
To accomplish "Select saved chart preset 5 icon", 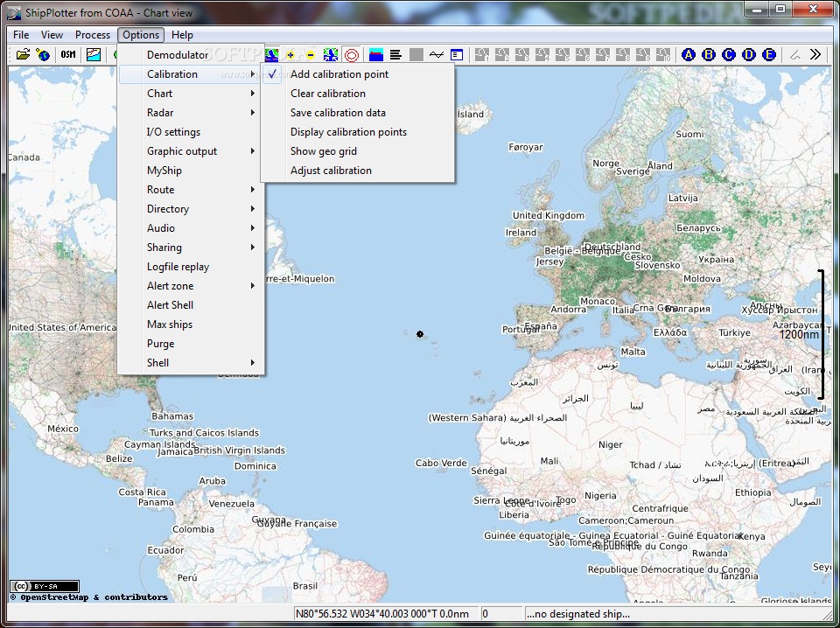I will click(x=563, y=54).
